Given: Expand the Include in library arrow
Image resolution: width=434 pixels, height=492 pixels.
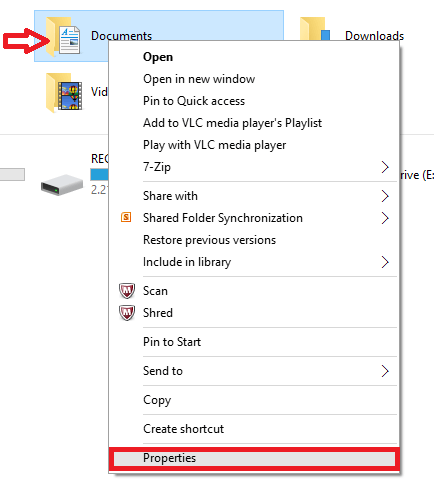Looking at the screenshot, I should click(x=385, y=262).
